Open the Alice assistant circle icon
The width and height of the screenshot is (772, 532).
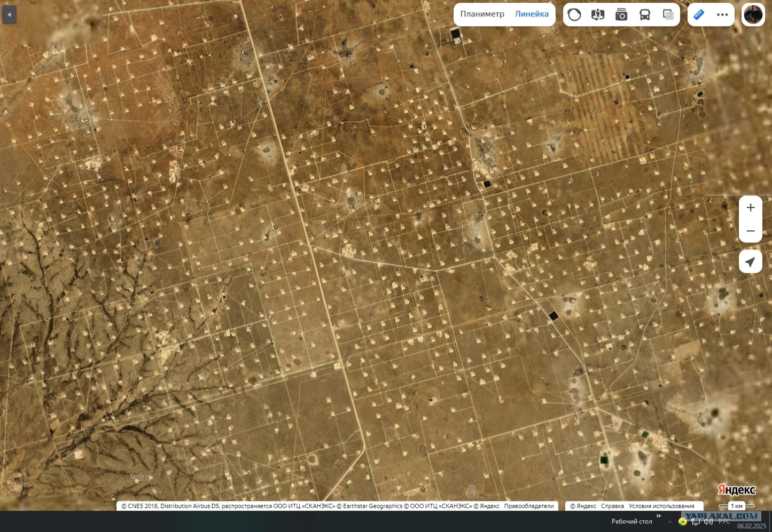tap(574, 14)
